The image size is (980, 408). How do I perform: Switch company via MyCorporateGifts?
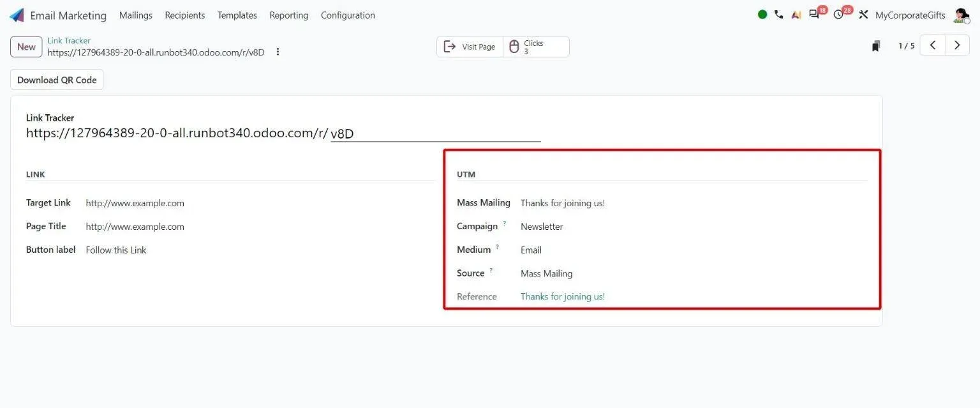click(910, 15)
